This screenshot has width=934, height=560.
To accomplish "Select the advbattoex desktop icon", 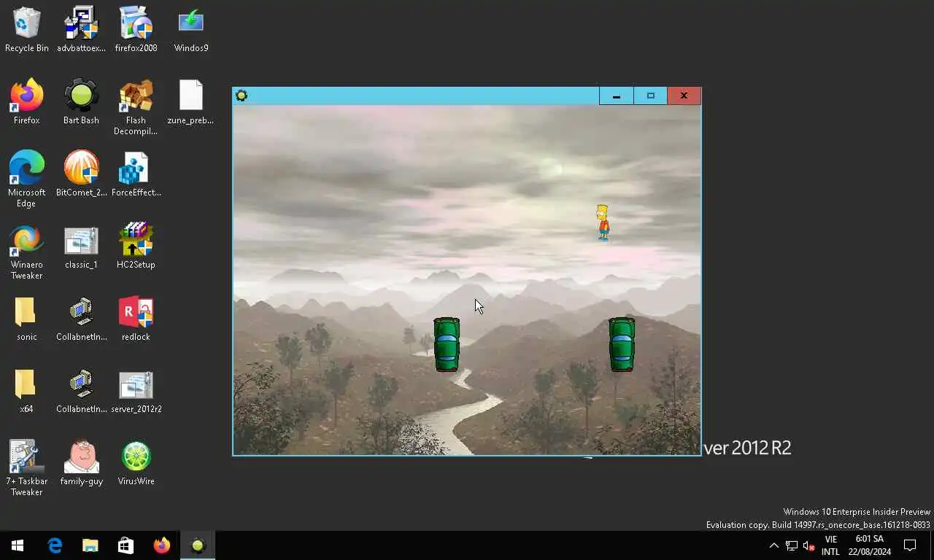I will [81, 29].
